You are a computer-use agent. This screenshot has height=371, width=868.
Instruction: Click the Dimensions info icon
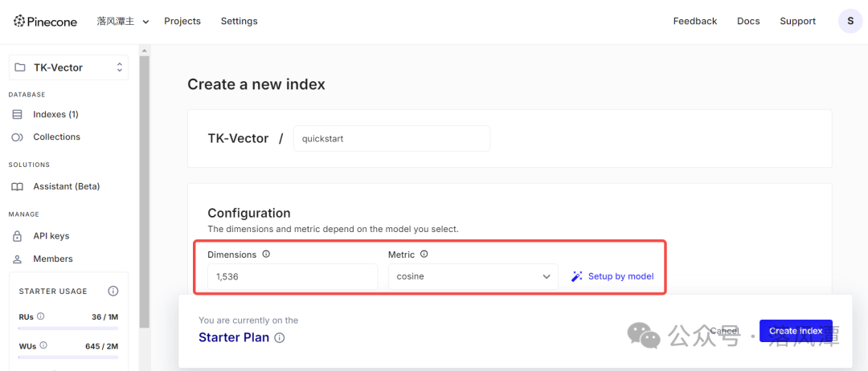coord(266,255)
